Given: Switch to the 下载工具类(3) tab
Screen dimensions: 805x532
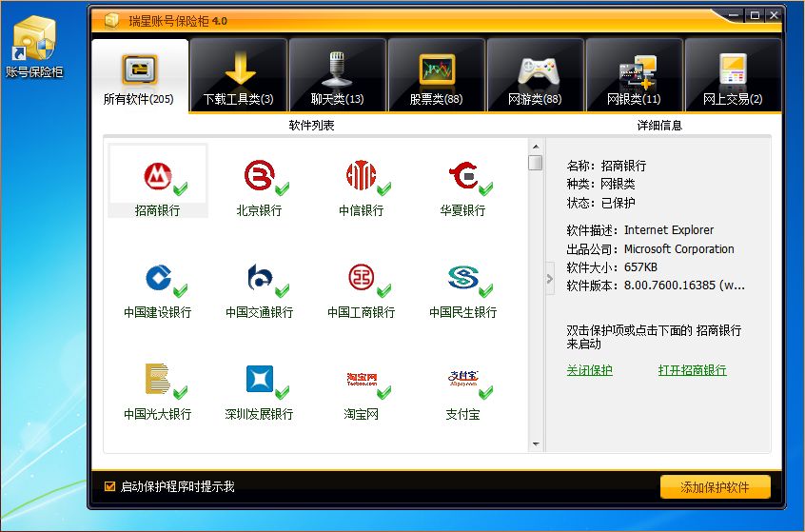Looking at the screenshot, I should [x=239, y=75].
